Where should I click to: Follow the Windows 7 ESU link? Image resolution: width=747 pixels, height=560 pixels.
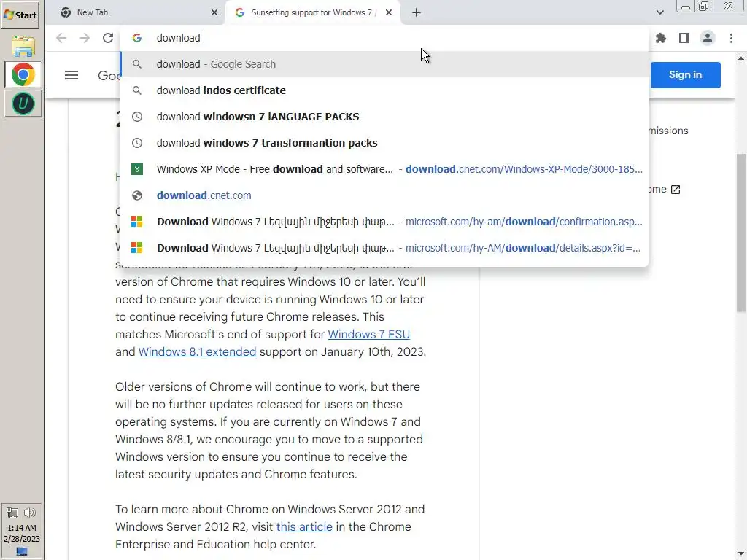click(x=368, y=334)
